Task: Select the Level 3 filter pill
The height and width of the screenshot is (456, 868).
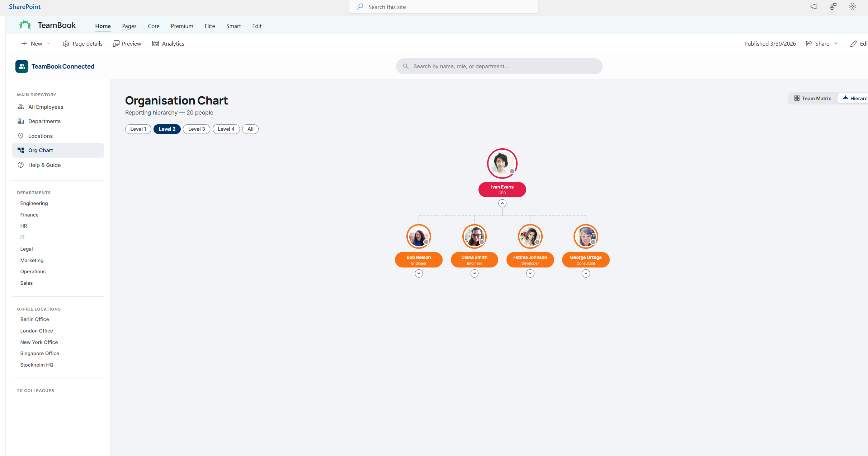Action: (x=196, y=129)
